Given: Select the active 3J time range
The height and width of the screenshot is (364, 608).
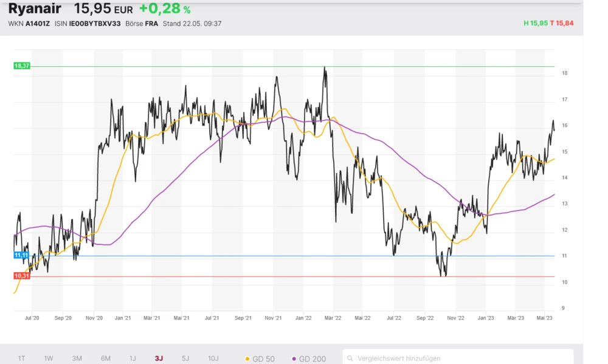Looking at the screenshot, I should coord(159,359).
